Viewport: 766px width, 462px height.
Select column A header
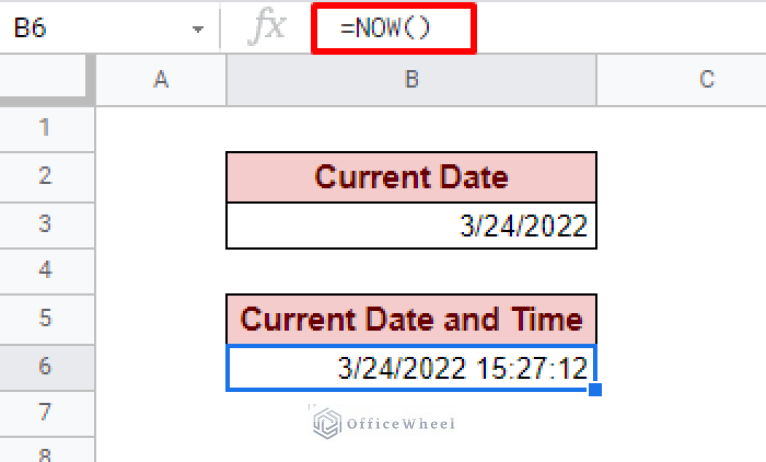(161, 80)
